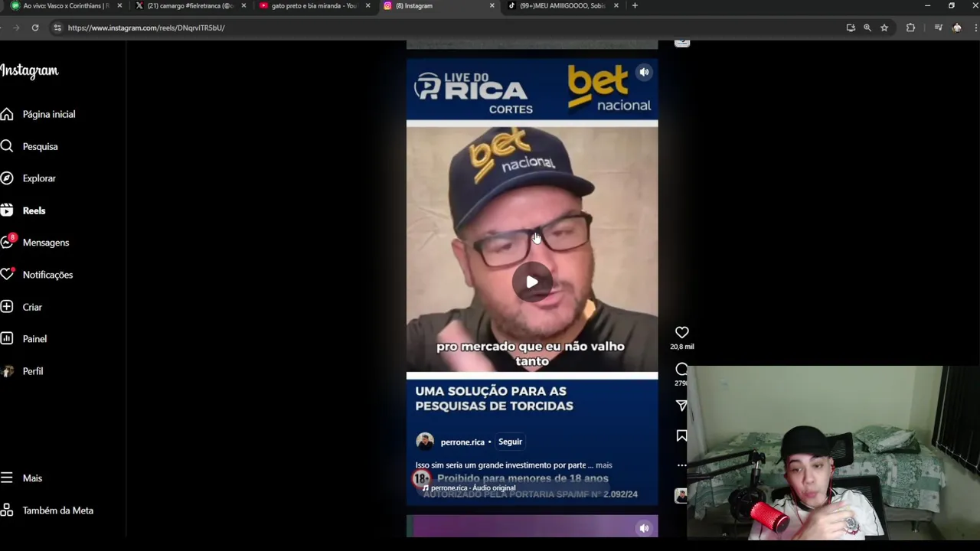This screenshot has height=551, width=980.
Task: Open perrone.rica profile avatar
Action: (x=425, y=442)
